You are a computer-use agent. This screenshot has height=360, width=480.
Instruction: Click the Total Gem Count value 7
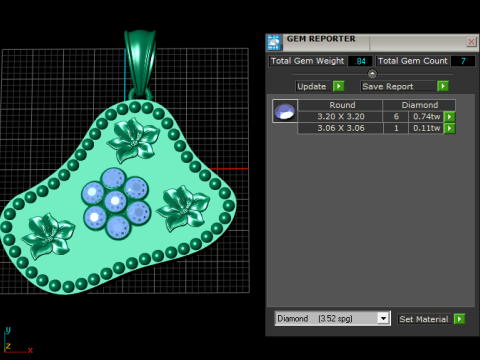point(463,61)
